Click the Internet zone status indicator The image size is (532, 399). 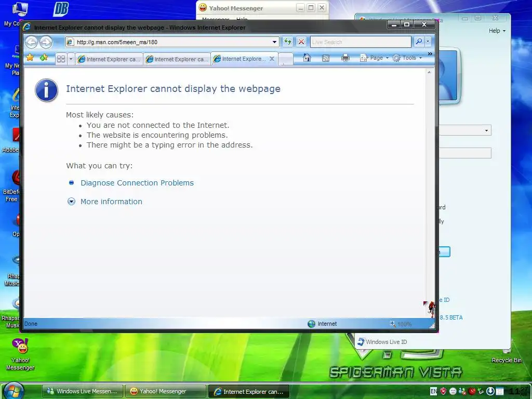322,324
